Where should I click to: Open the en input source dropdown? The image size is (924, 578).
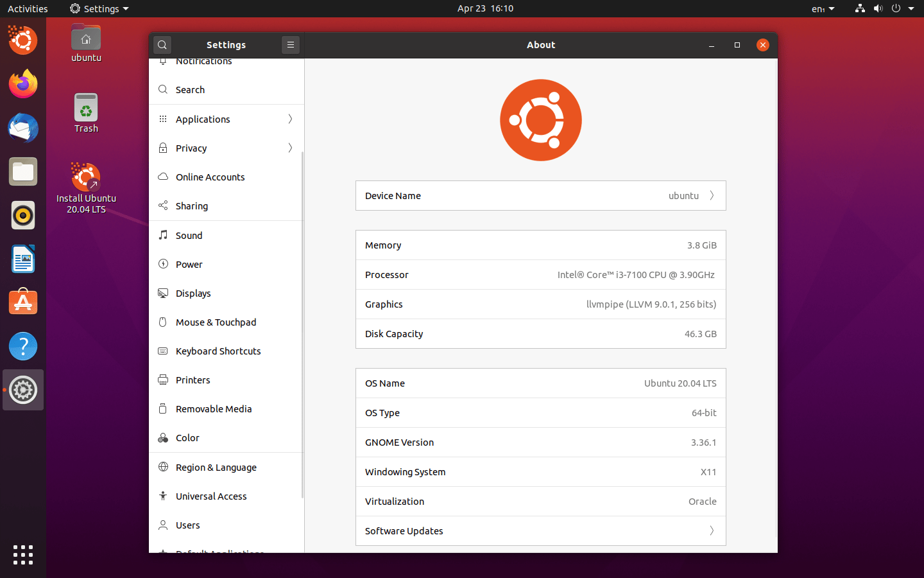pos(823,8)
